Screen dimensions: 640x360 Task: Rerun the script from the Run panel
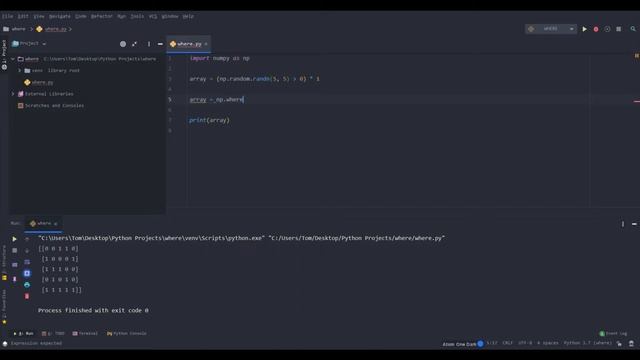(x=14, y=239)
